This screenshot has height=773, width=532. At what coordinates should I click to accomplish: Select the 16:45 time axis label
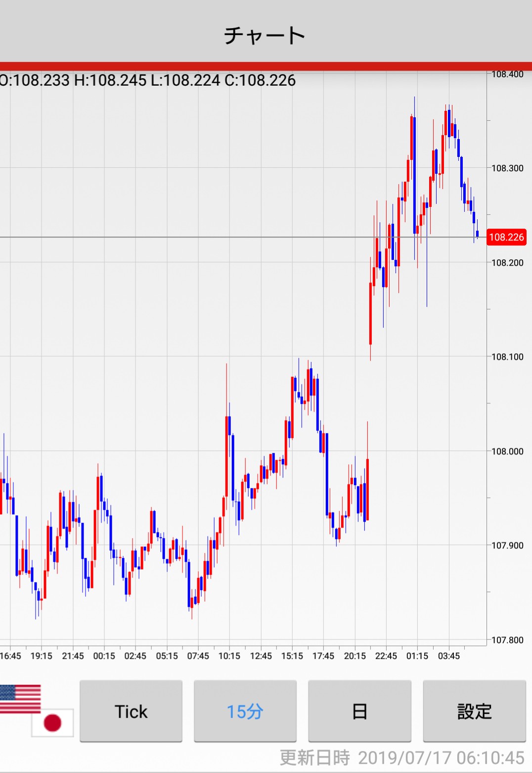(10, 656)
